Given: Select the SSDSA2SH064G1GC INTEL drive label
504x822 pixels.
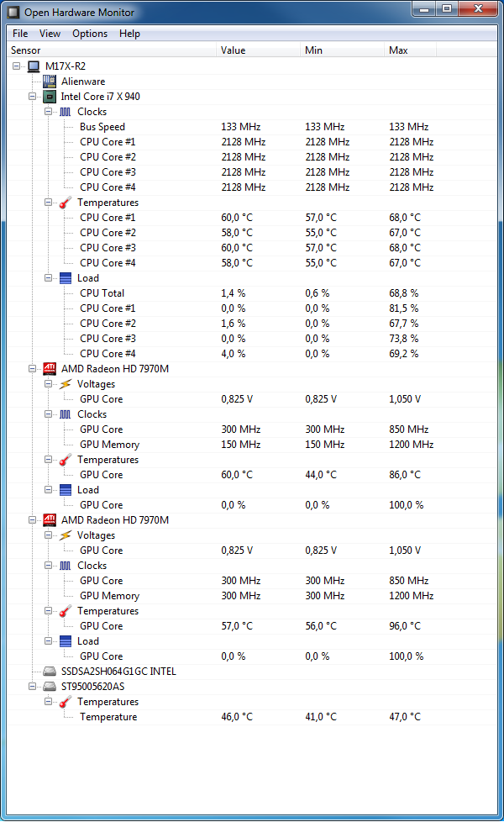Looking at the screenshot, I should [118, 671].
